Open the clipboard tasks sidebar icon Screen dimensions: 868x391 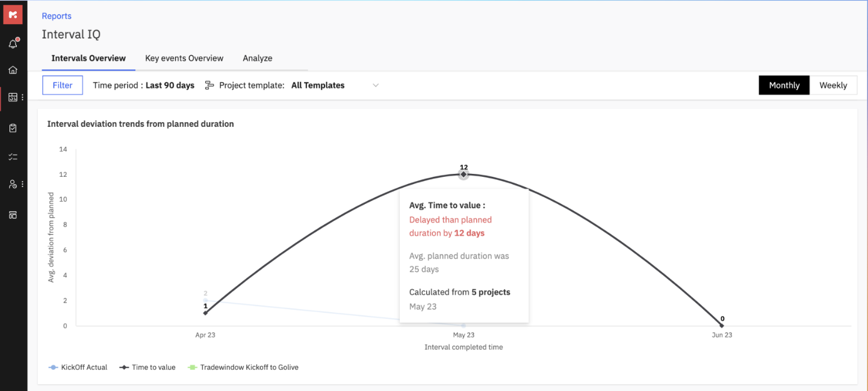click(x=13, y=128)
